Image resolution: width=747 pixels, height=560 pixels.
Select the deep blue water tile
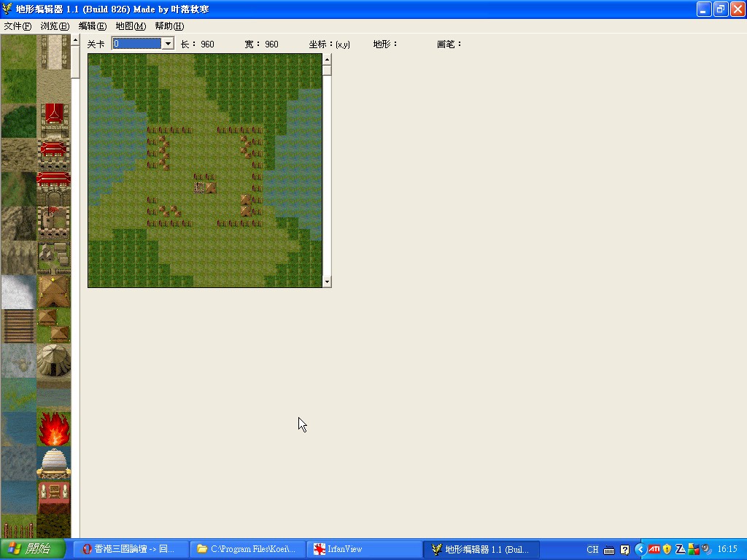(18, 497)
